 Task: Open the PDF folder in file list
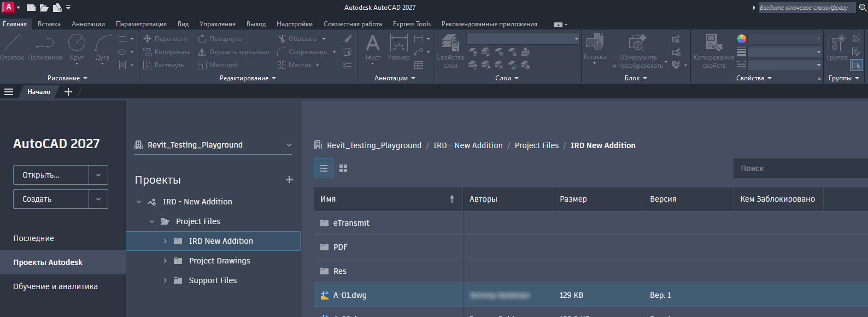pos(340,247)
